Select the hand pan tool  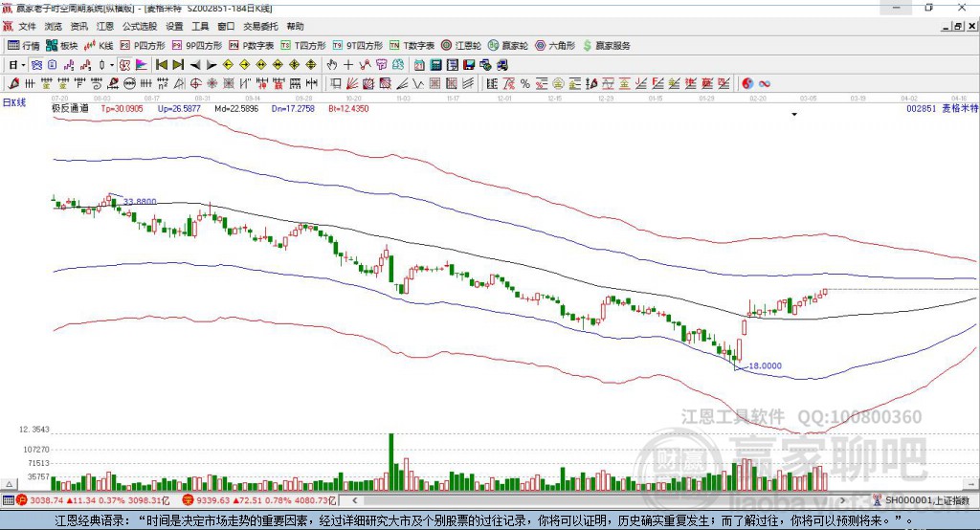(x=332, y=65)
